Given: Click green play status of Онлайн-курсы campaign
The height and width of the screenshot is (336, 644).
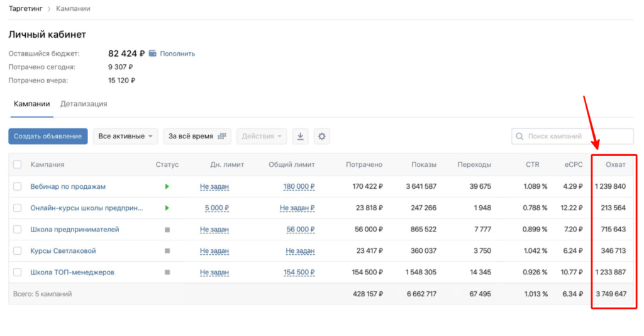Looking at the screenshot, I should tap(167, 208).
